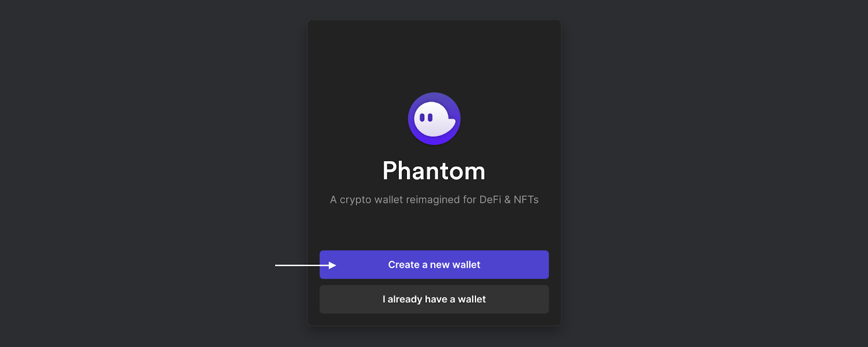Image resolution: width=868 pixels, height=347 pixels.
Task: Click the letter P in Phantom title
Action: click(x=390, y=171)
